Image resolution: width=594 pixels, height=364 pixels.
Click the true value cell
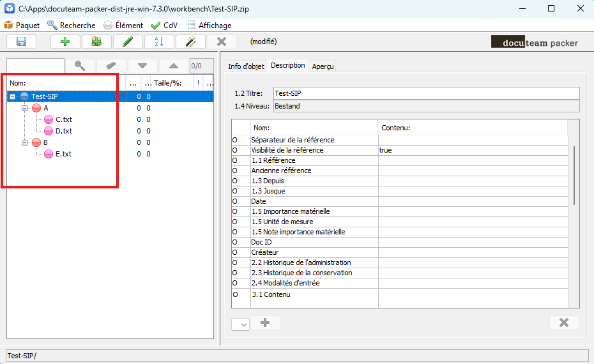click(473, 150)
